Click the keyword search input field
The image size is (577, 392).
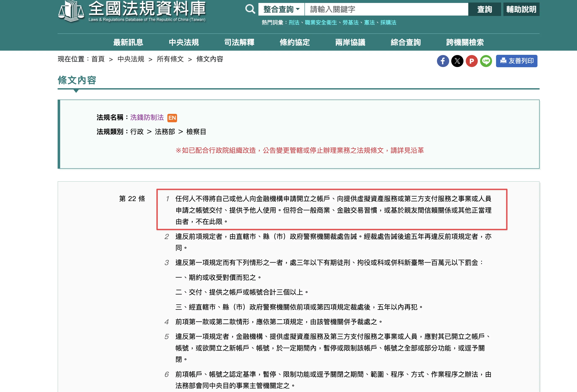(386, 9)
